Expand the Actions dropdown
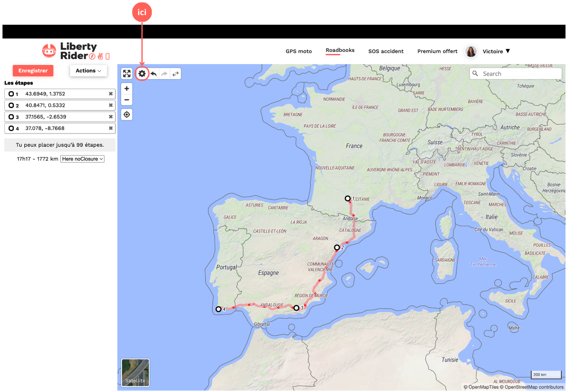This screenshot has width=568, height=392. point(88,71)
